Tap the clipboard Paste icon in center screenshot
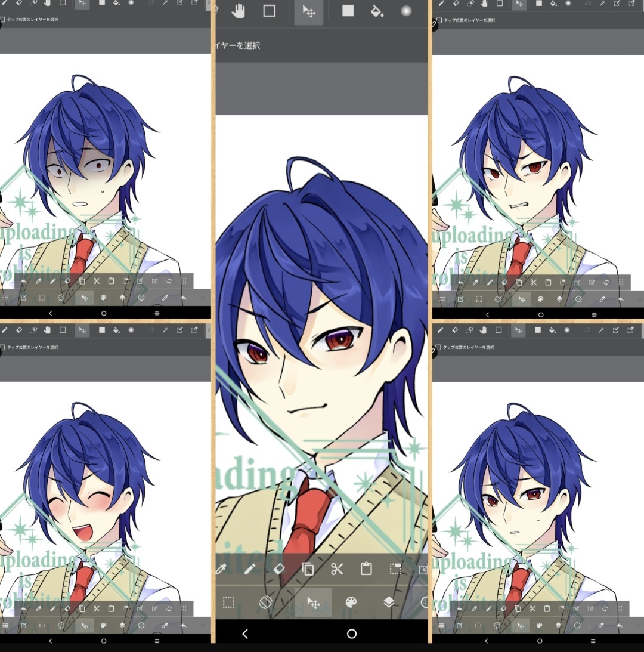Screen dimensions: 644x652 click(x=366, y=568)
